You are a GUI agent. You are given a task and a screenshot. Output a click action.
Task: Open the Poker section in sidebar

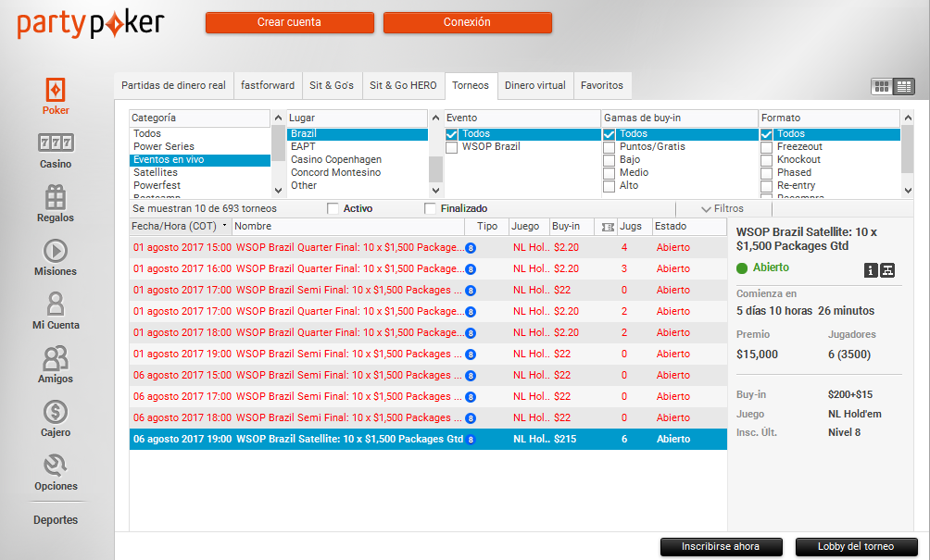click(56, 96)
